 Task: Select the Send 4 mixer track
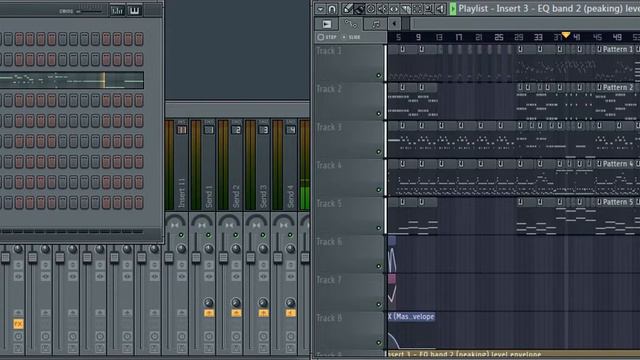(291, 197)
